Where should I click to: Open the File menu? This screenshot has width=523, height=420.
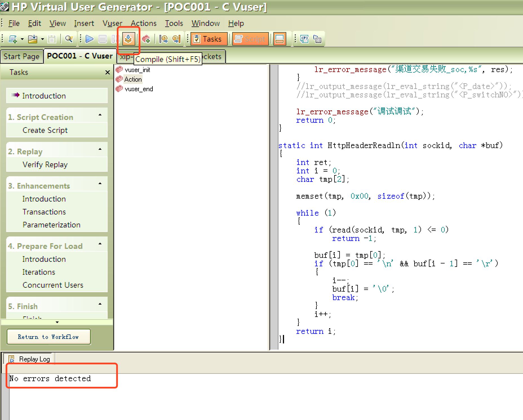click(14, 23)
